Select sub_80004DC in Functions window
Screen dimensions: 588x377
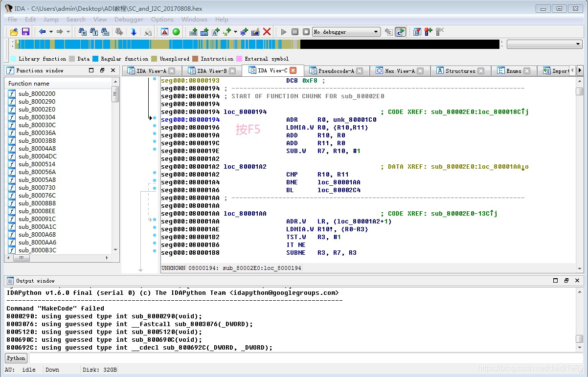coord(37,156)
